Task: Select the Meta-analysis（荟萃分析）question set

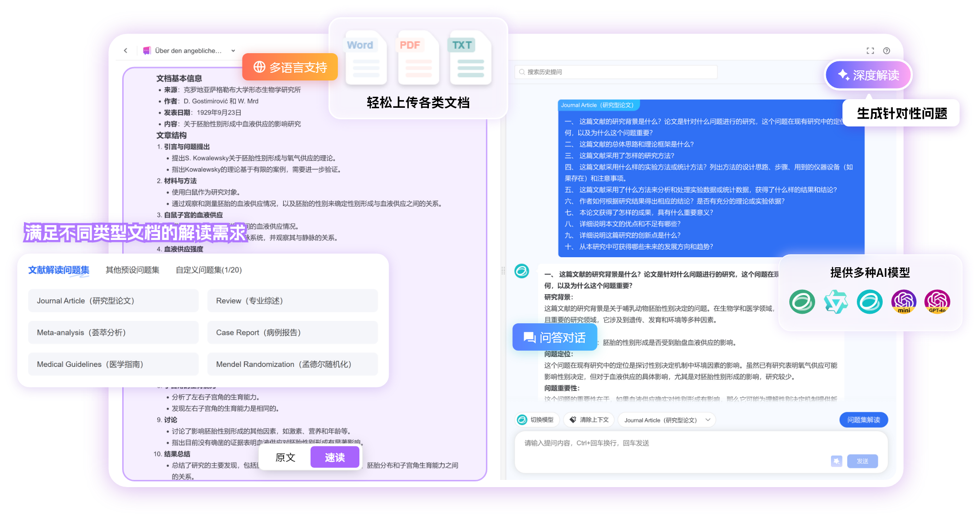Action: (113, 332)
